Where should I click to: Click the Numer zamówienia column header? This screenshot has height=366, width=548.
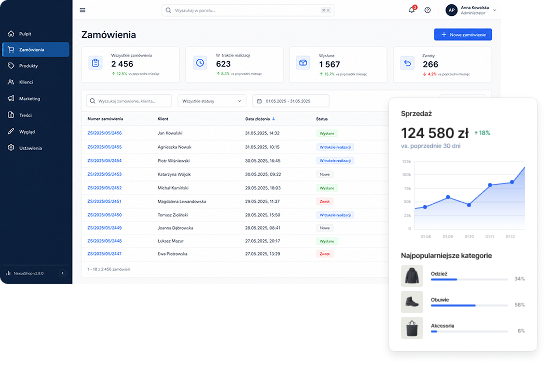[x=105, y=119]
